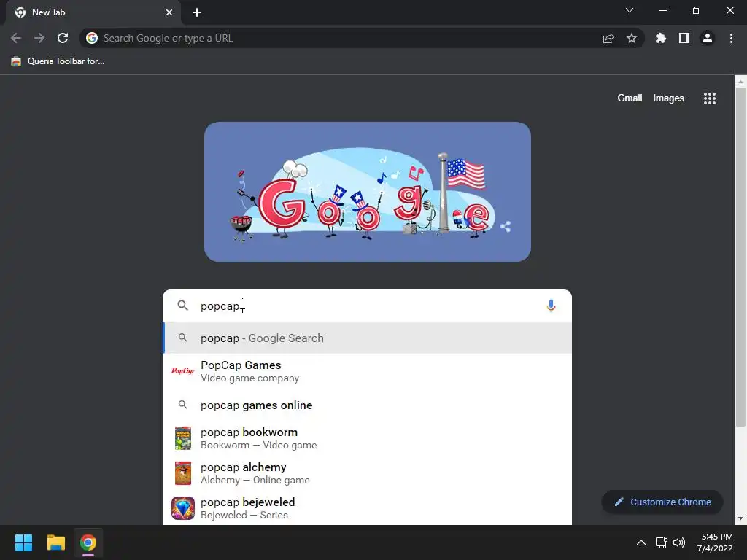This screenshot has height=560, width=747.
Task: Click into the popcap search input
Action: [367, 306]
